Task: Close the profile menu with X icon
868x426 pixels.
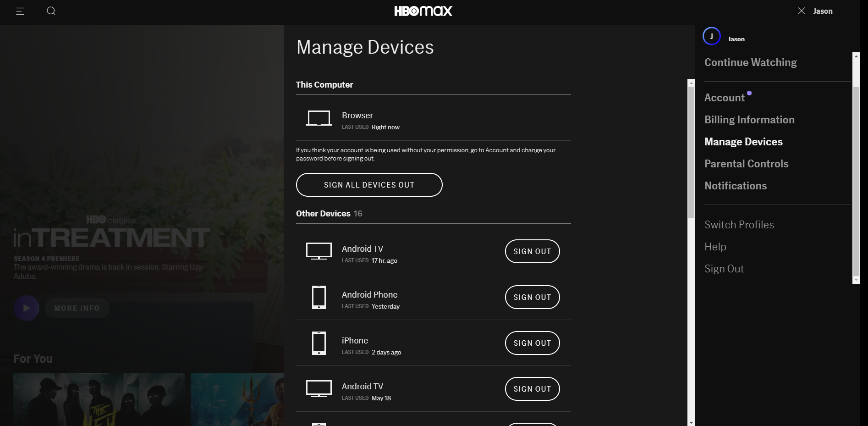Action: click(x=802, y=11)
